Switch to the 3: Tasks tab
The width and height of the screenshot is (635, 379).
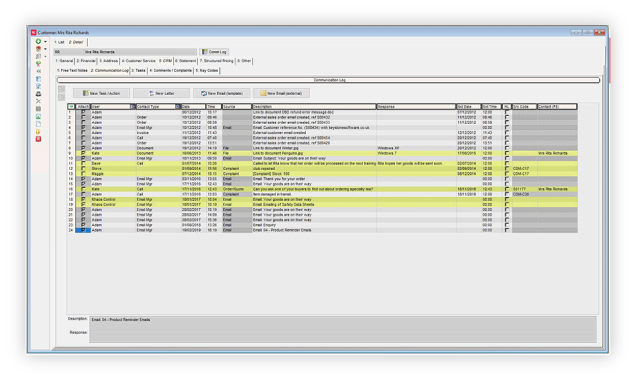click(139, 70)
